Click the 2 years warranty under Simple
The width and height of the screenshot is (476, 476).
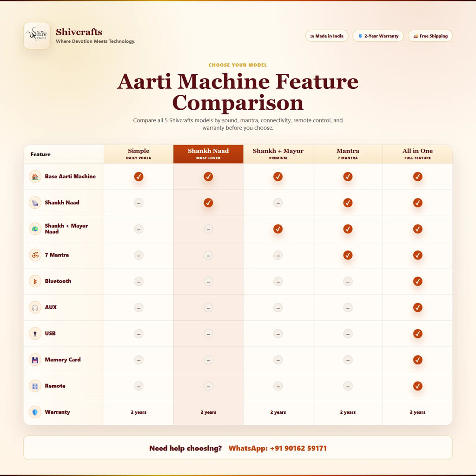139,412
